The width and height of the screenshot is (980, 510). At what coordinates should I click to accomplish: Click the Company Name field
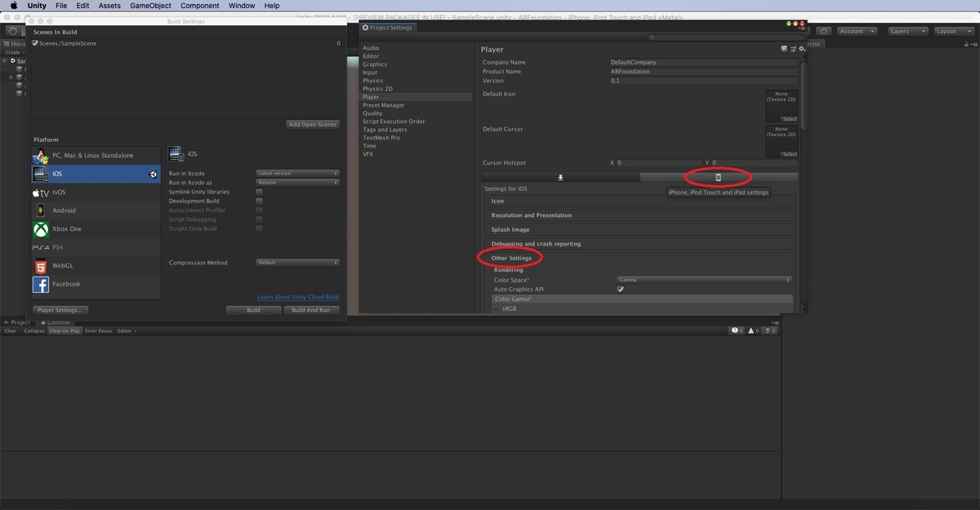pos(703,62)
